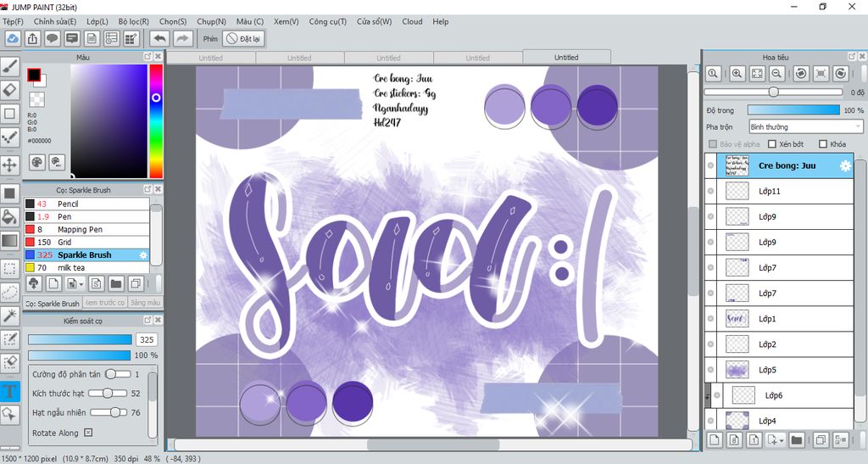Click the rainbow hue slider bar

pos(156,120)
